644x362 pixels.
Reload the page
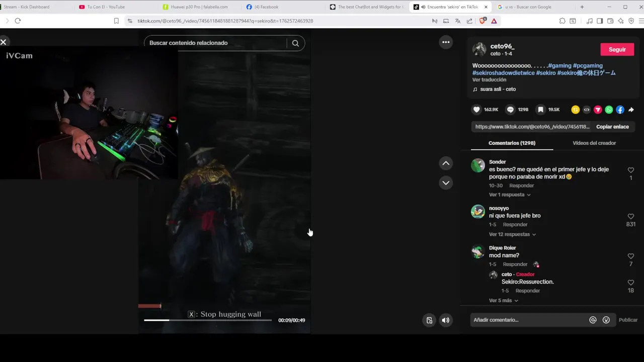[x=18, y=21]
